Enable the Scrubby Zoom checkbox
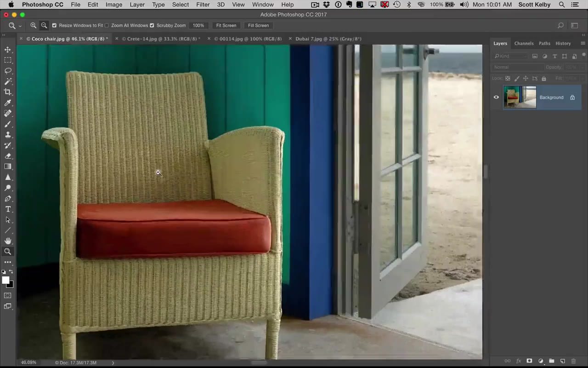Image resolution: width=588 pixels, height=368 pixels. pos(152,25)
